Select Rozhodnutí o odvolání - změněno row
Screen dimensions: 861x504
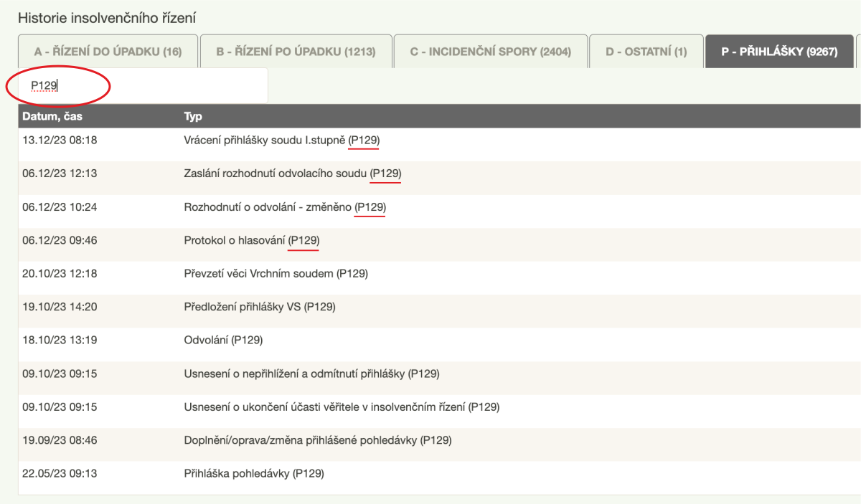pyautogui.click(x=285, y=207)
